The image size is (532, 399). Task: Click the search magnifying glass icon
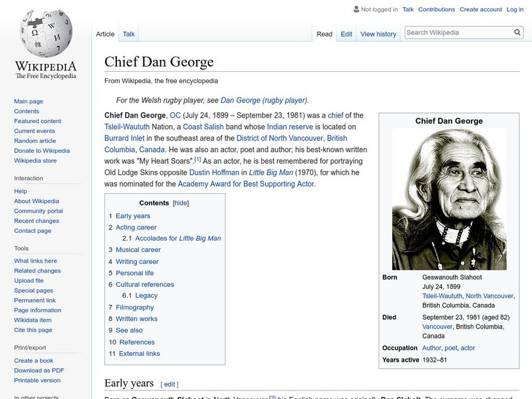click(x=517, y=32)
